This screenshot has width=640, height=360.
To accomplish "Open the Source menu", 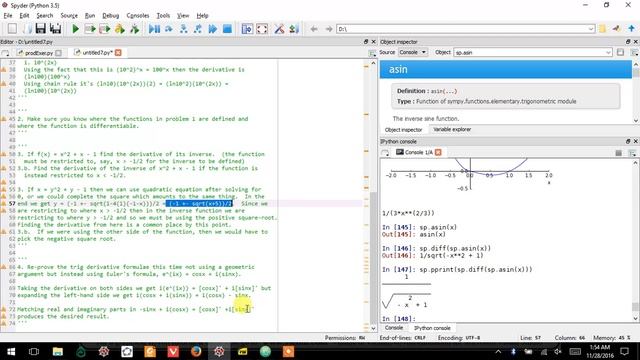I will (69, 16).
